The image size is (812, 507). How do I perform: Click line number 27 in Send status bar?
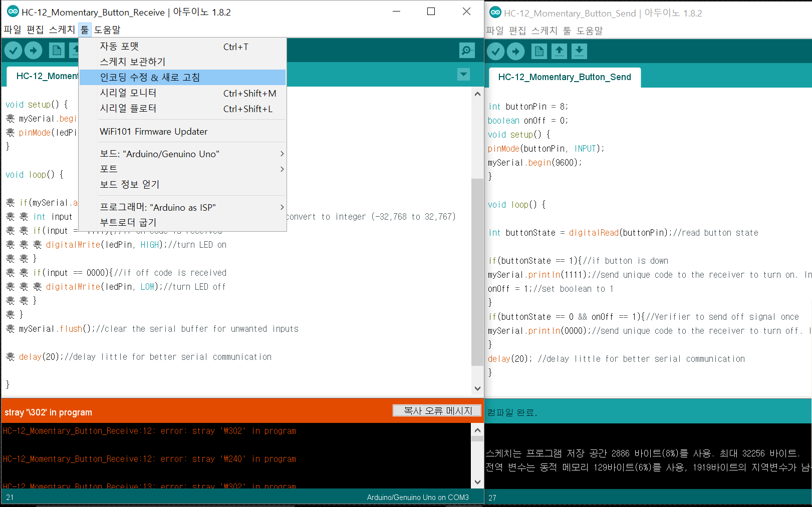(x=492, y=498)
